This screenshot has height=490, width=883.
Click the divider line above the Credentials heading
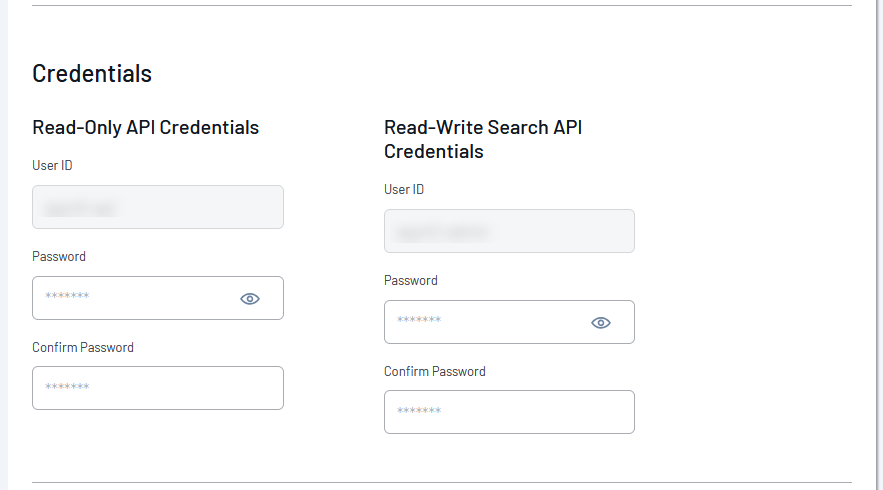(442, 6)
